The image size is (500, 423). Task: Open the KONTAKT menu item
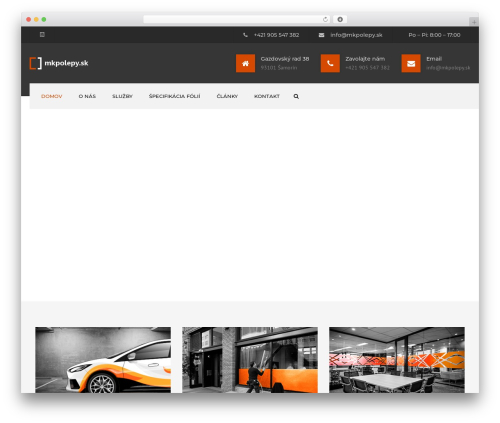pyautogui.click(x=267, y=96)
